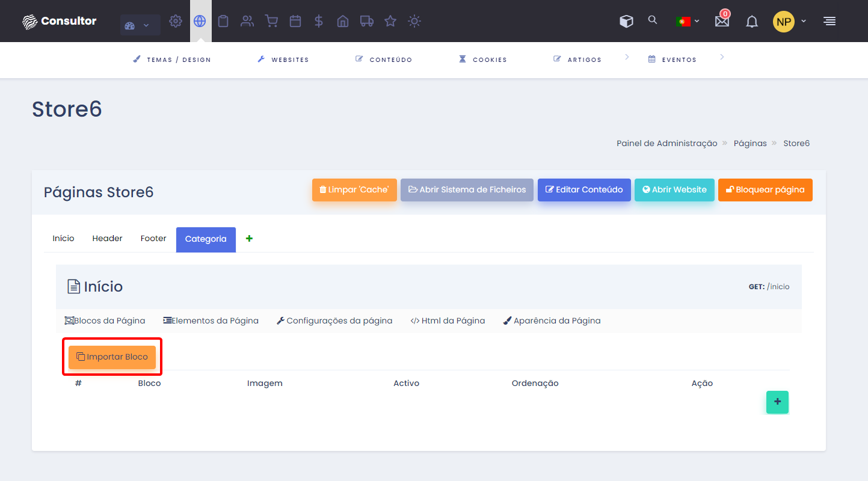This screenshot has width=868, height=481.
Task: Open the Artigos menu
Action: click(577, 60)
